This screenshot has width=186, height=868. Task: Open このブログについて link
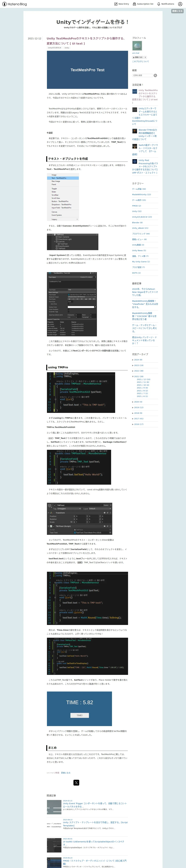coord(140,61)
